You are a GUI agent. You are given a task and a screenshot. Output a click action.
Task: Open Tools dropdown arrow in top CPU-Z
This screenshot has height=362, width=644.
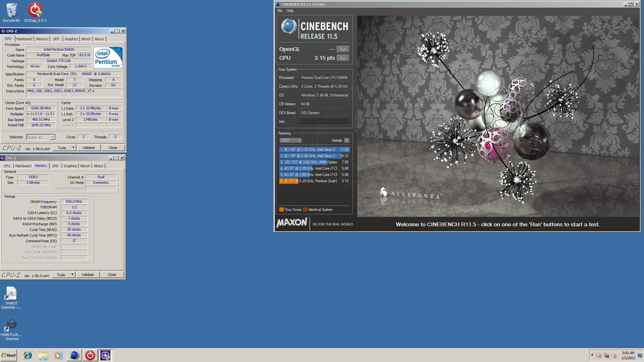pos(74,148)
